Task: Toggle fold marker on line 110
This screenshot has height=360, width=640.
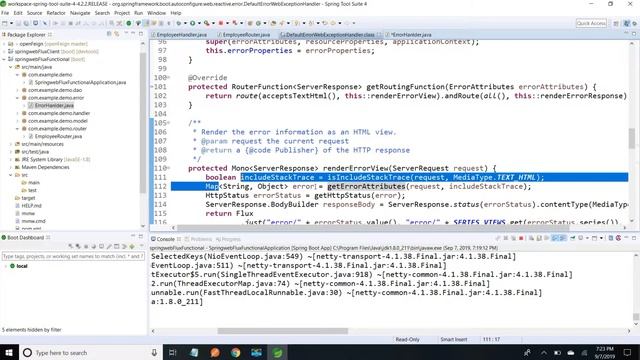Action: (x=169, y=168)
